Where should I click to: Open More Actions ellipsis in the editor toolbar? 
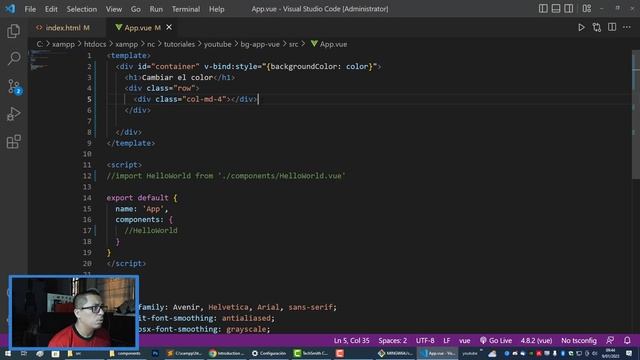627,27
